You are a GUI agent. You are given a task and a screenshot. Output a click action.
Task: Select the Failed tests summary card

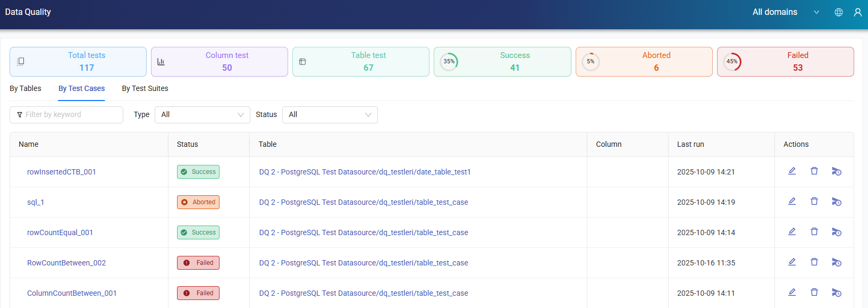(x=785, y=62)
